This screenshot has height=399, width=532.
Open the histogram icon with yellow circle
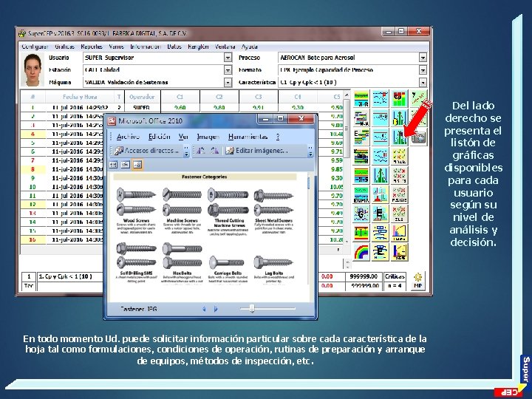click(399, 118)
